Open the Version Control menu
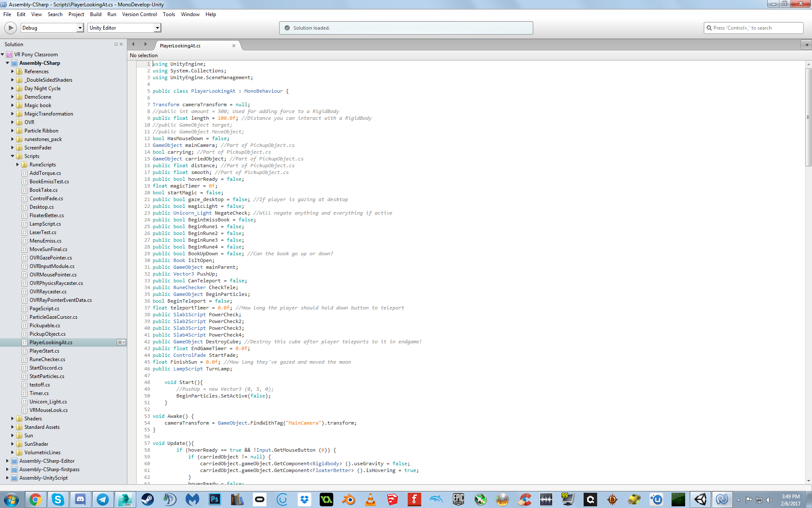The image size is (812, 508). (x=139, y=14)
